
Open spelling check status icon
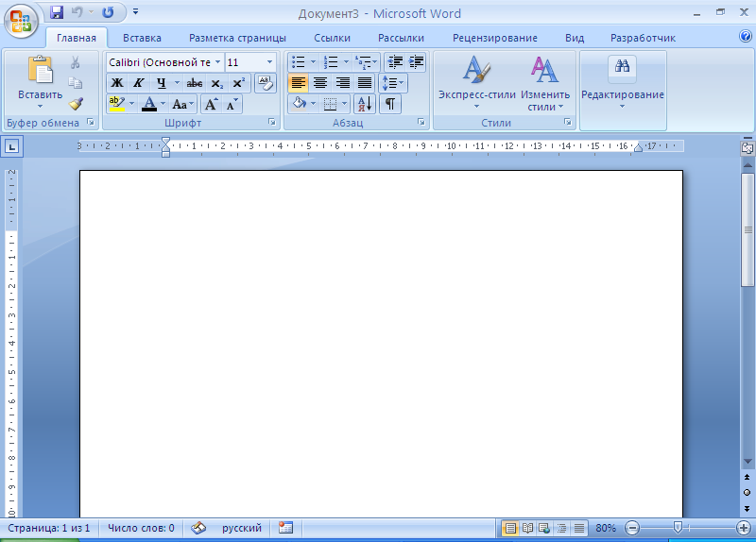tap(198, 529)
